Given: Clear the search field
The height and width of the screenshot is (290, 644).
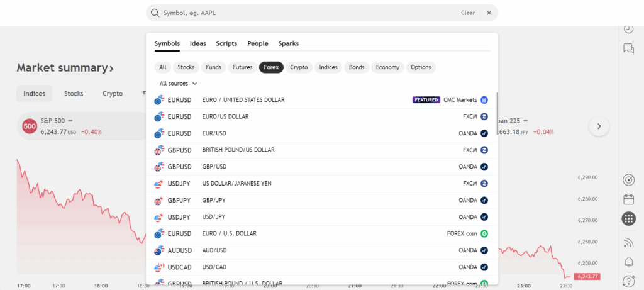Looking at the screenshot, I should click(x=468, y=13).
